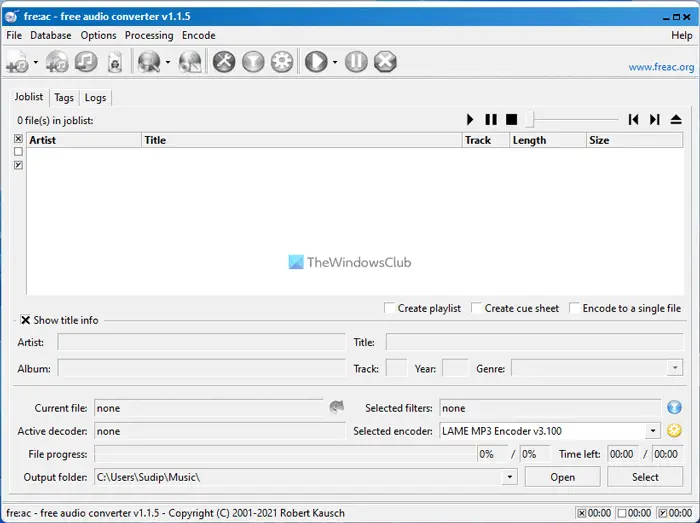Click the Album input field
This screenshot has width=700, height=523.
[201, 369]
